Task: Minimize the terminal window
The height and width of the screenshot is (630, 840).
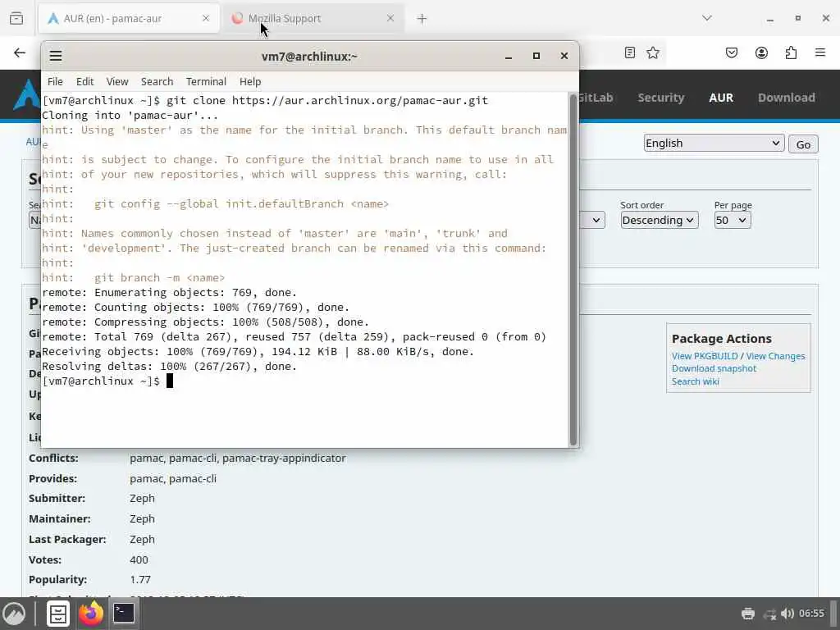Action: (x=509, y=57)
